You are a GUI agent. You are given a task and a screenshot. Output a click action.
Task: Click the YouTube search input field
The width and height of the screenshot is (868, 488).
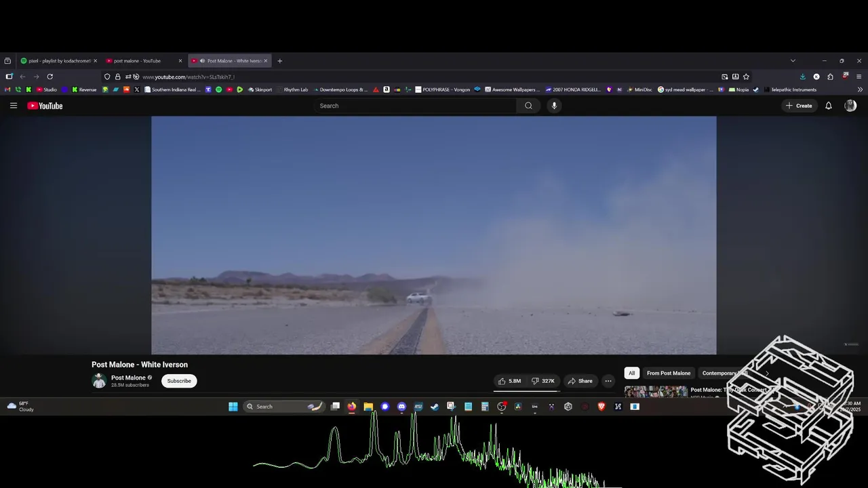415,106
